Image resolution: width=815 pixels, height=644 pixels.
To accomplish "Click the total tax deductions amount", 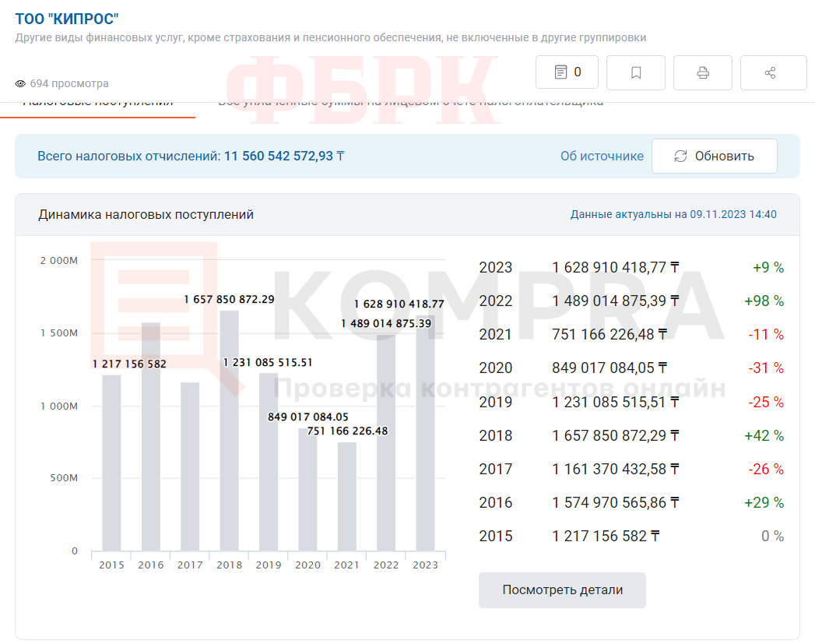I will pyautogui.click(x=284, y=156).
